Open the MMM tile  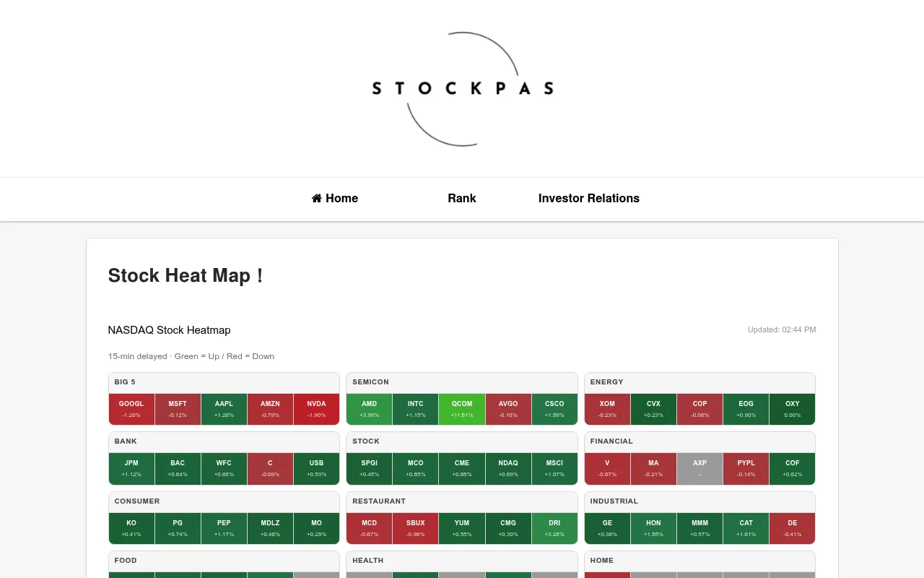699,528
